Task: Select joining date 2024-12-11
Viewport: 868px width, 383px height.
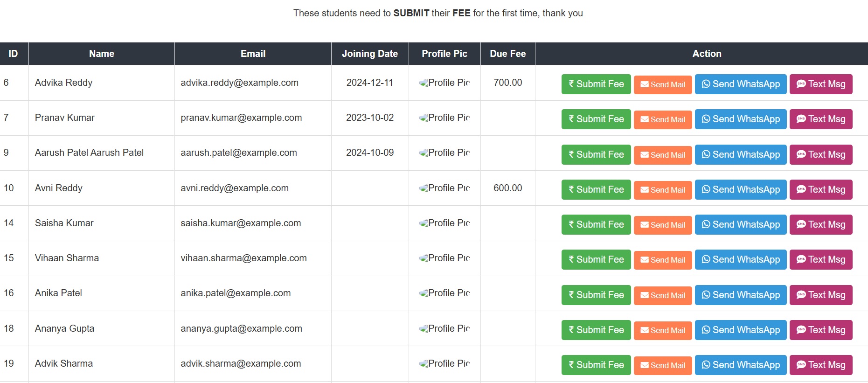Action: click(370, 83)
